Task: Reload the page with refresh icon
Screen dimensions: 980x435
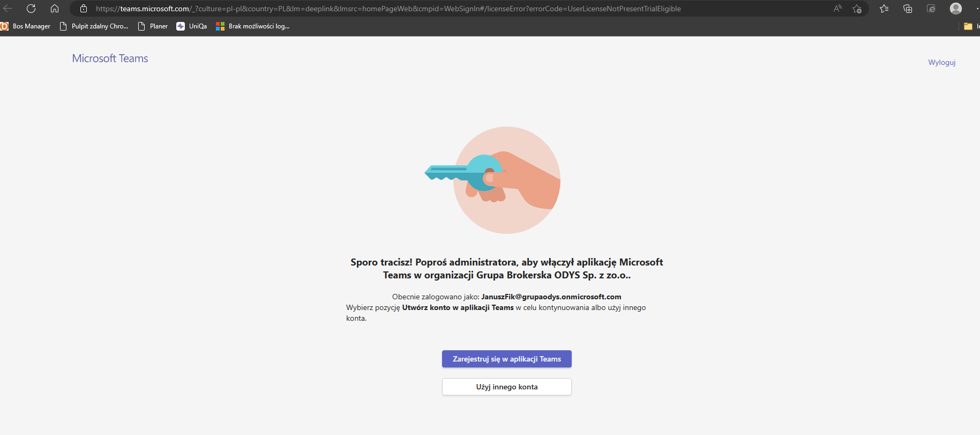Action: click(x=31, y=9)
